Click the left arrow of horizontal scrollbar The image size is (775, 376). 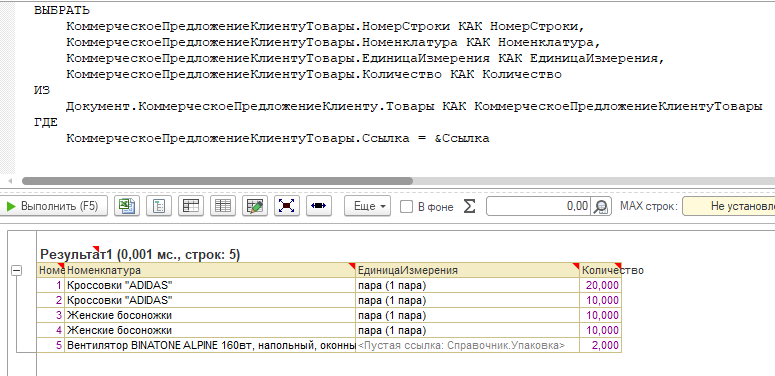[x=9, y=181]
